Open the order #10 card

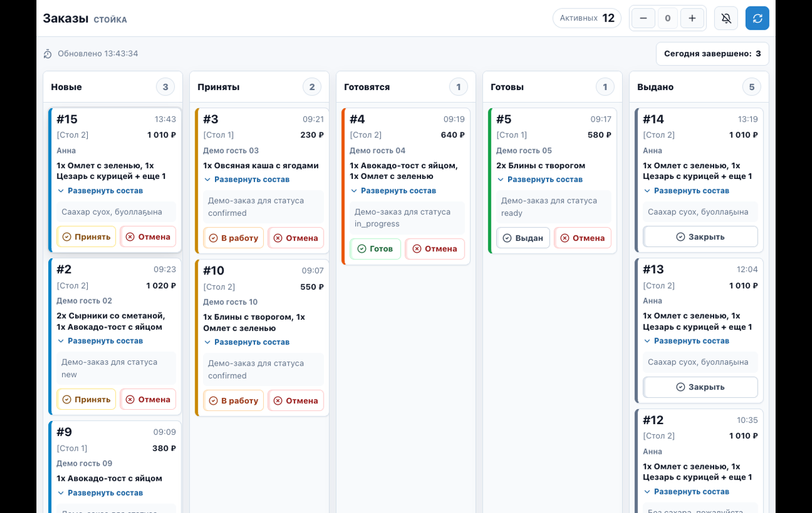pos(262,338)
